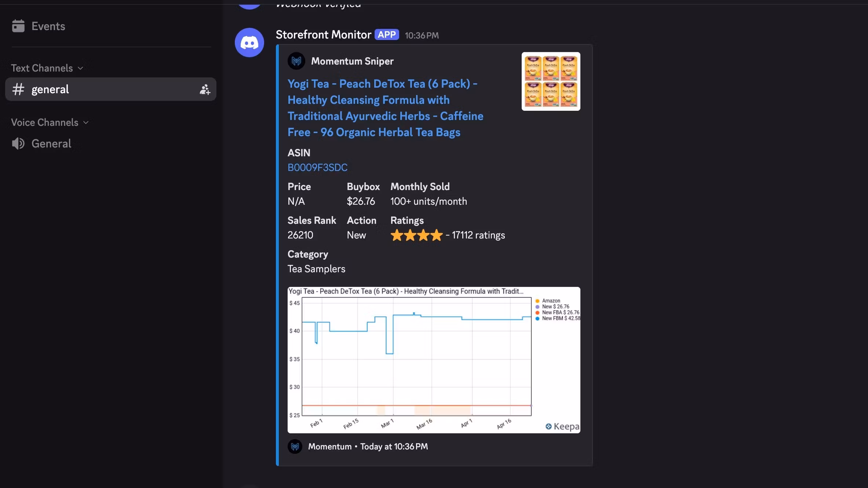Click the Momentum footer icon

(295, 447)
